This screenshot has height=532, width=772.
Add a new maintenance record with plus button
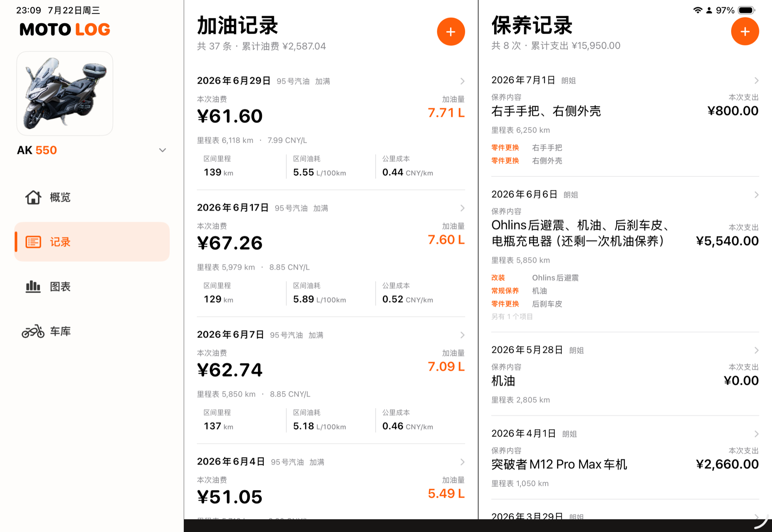(745, 31)
